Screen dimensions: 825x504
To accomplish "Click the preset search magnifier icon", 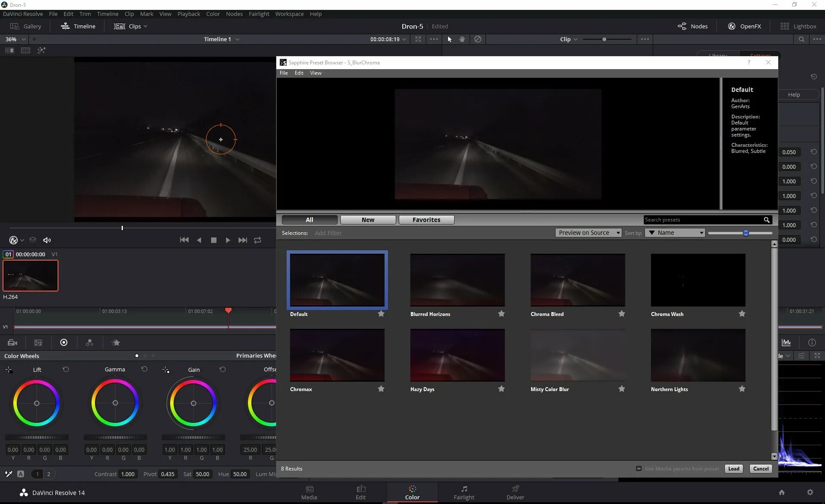I will [766, 220].
